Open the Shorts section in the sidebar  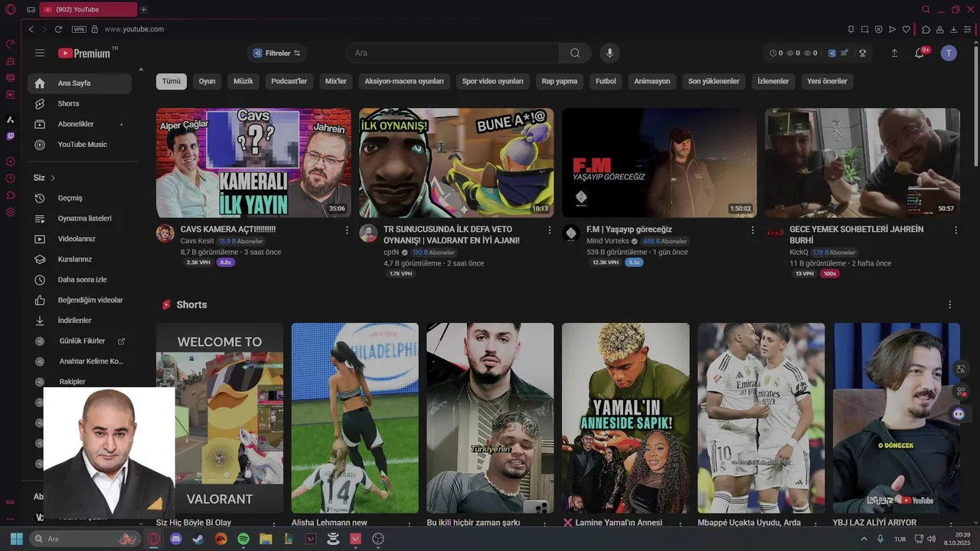(x=80, y=103)
